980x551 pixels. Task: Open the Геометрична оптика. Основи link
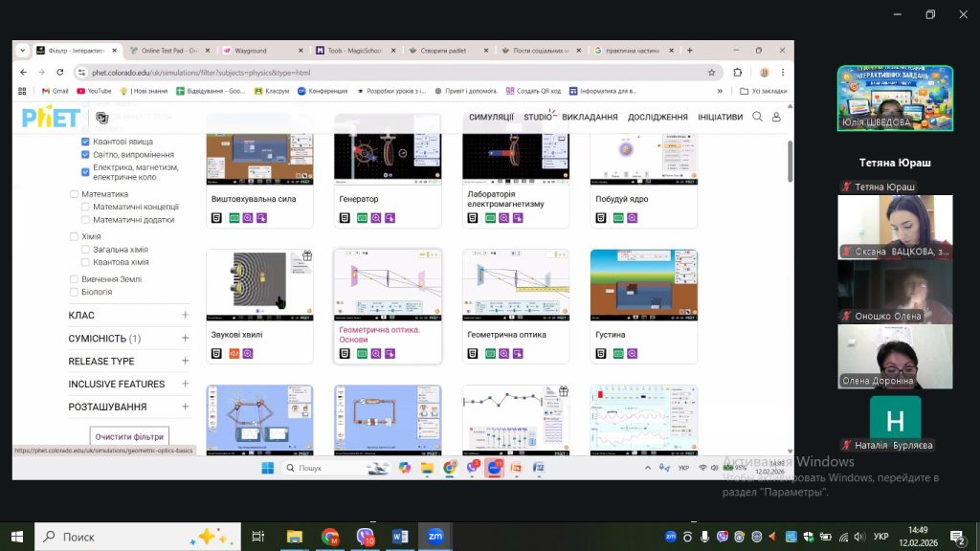pyautogui.click(x=380, y=334)
